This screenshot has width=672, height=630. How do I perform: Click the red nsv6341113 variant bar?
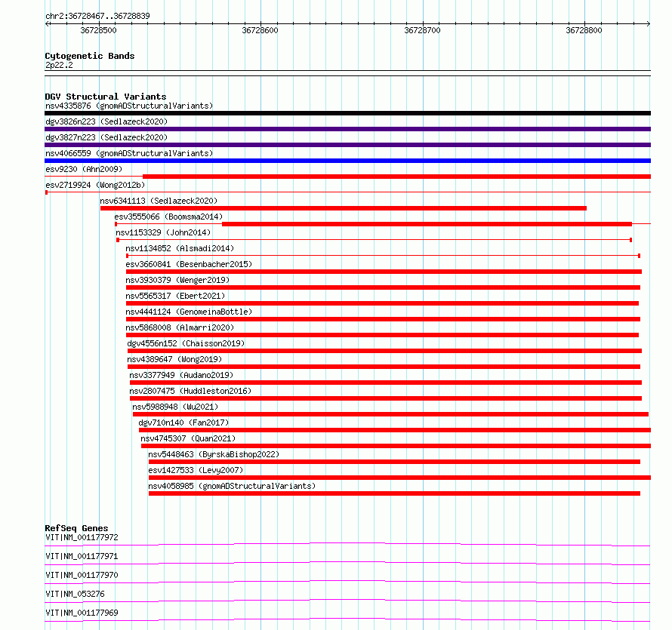pos(344,208)
